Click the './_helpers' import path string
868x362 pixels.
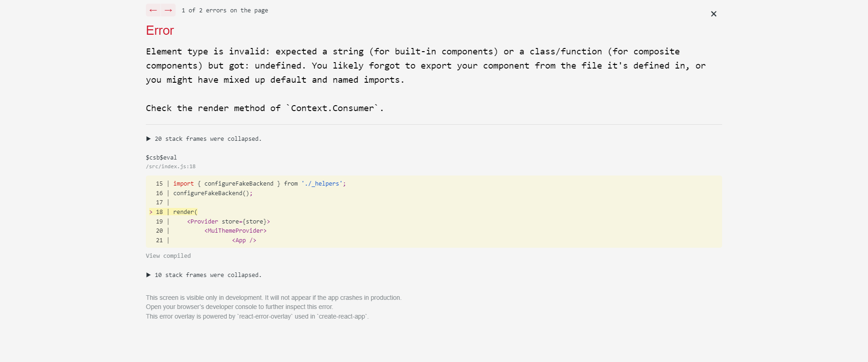click(x=322, y=184)
